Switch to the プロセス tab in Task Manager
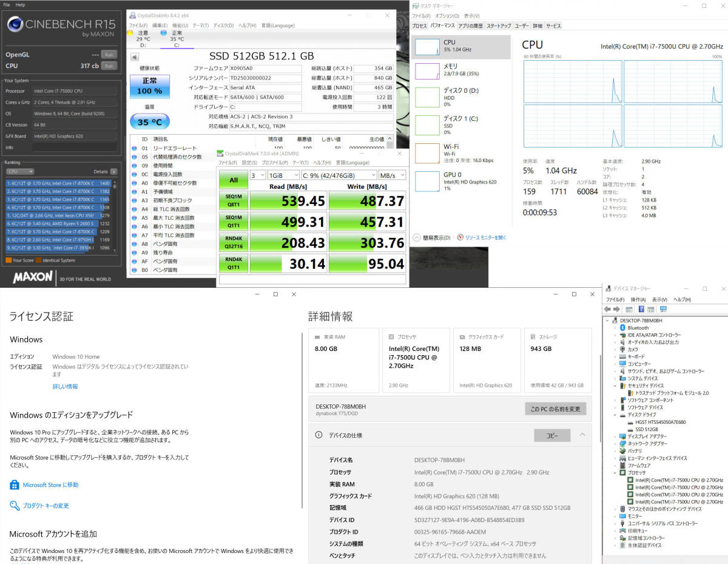 click(x=420, y=26)
